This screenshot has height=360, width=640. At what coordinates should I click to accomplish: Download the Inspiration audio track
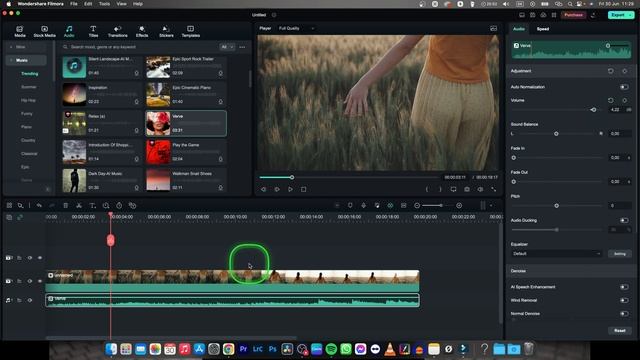tap(136, 102)
